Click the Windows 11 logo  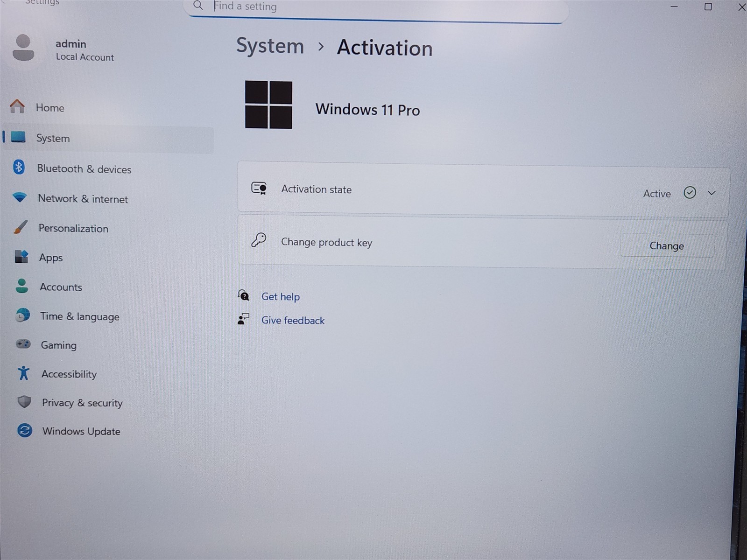(x=268, y=105)
